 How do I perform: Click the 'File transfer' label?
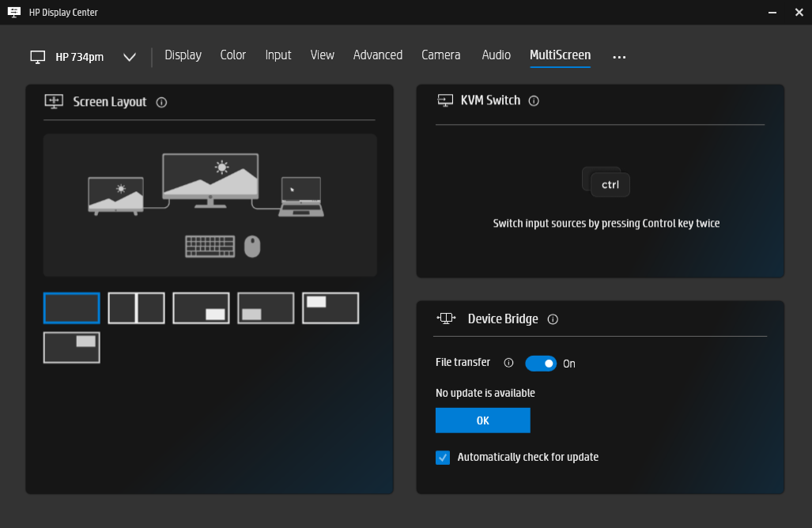(463, 362)
